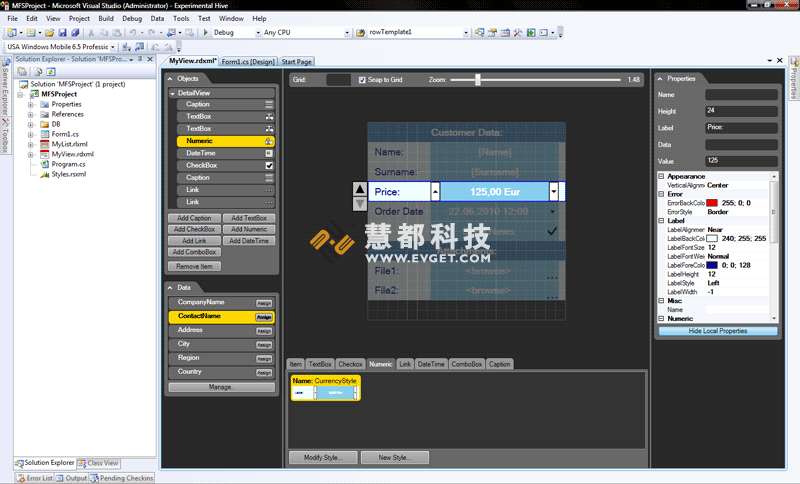Viewport: 800px width, 484px height.
Task: Click the Start Debugging play icon
Action: 205,32
